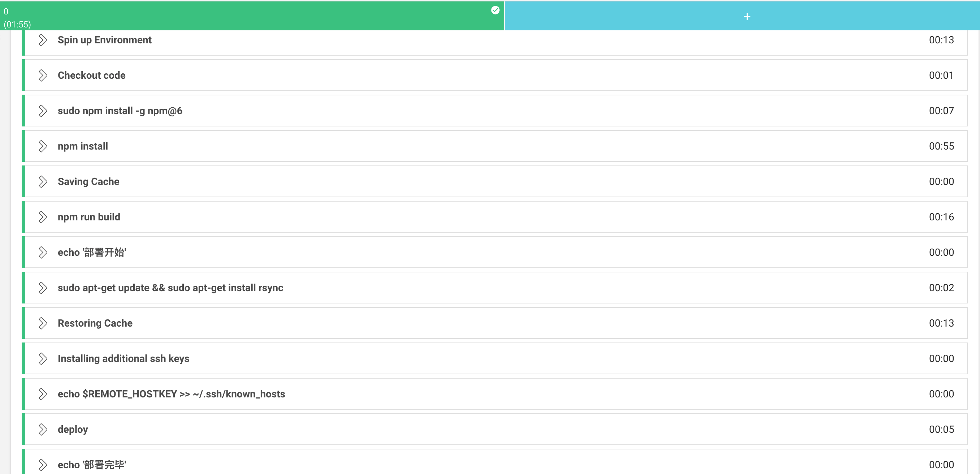This screenshot has width=980, height=474.
Task: Click the chevron icon beside echo '部署开始'
Action: coord(43,253)
